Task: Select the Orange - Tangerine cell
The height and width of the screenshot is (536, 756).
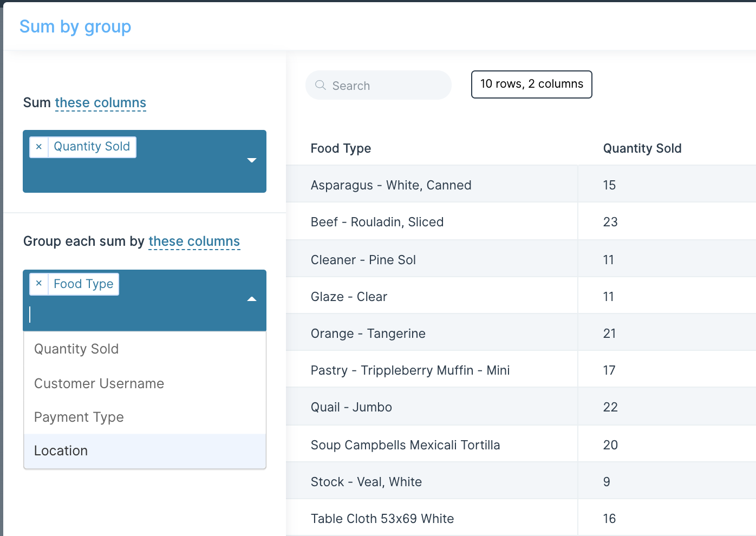Action: coord(432,333)
